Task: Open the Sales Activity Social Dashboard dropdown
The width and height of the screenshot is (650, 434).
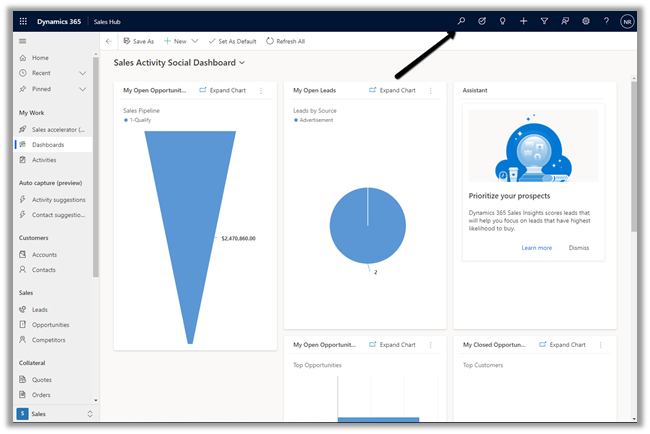Action: pos(241,63)
